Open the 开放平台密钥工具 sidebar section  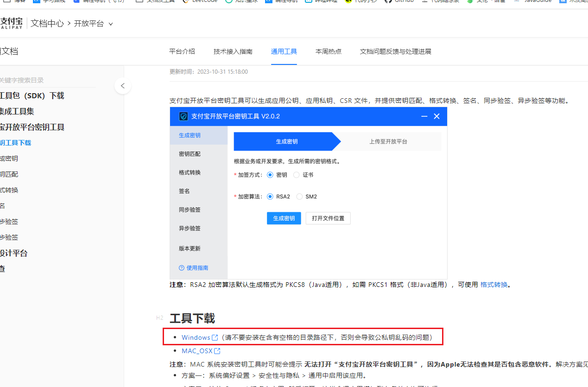pyautogui.click(x=32, y=127)
